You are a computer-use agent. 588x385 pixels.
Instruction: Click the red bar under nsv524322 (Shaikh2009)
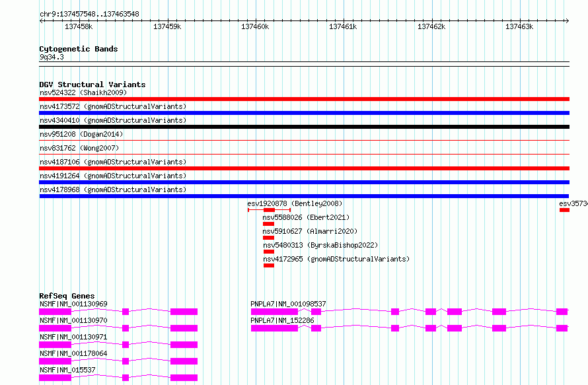(x=304, y=99)
